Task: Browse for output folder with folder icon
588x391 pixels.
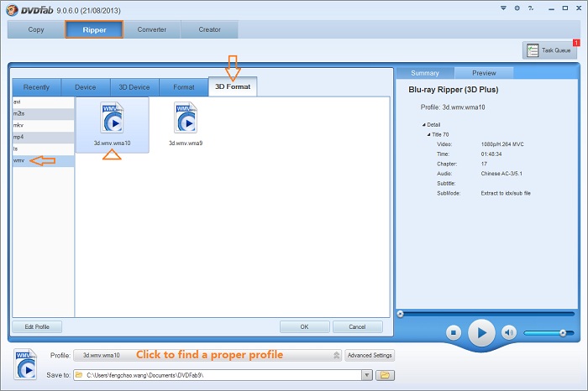Action: click(385, 375)
